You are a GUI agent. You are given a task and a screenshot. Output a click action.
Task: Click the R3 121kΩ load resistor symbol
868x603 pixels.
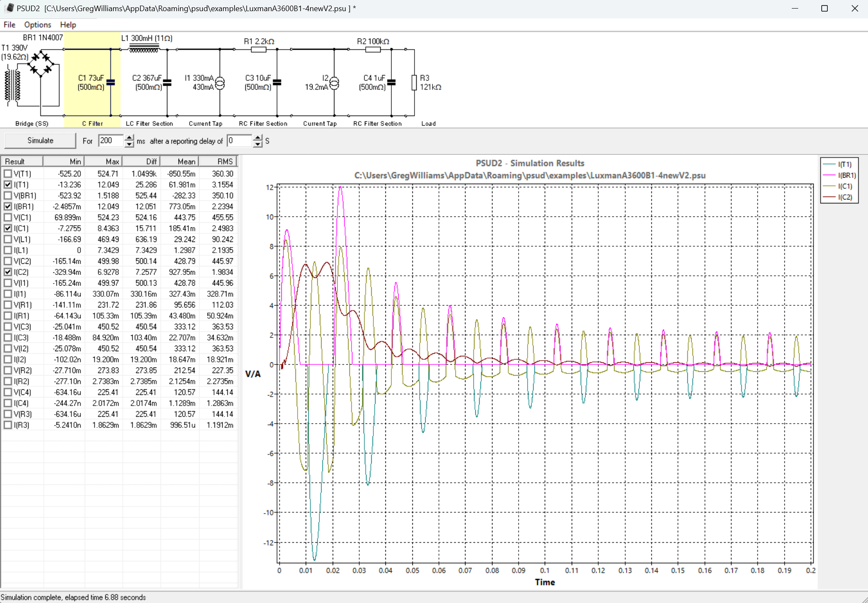point(414,83)
